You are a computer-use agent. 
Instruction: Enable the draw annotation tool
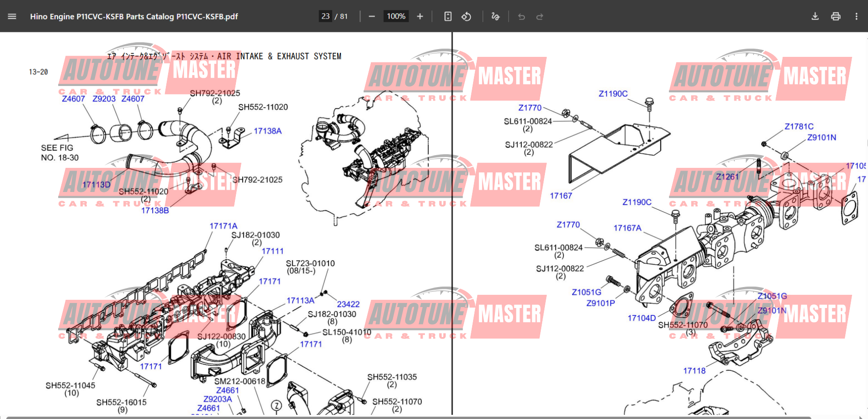[495, 16]
